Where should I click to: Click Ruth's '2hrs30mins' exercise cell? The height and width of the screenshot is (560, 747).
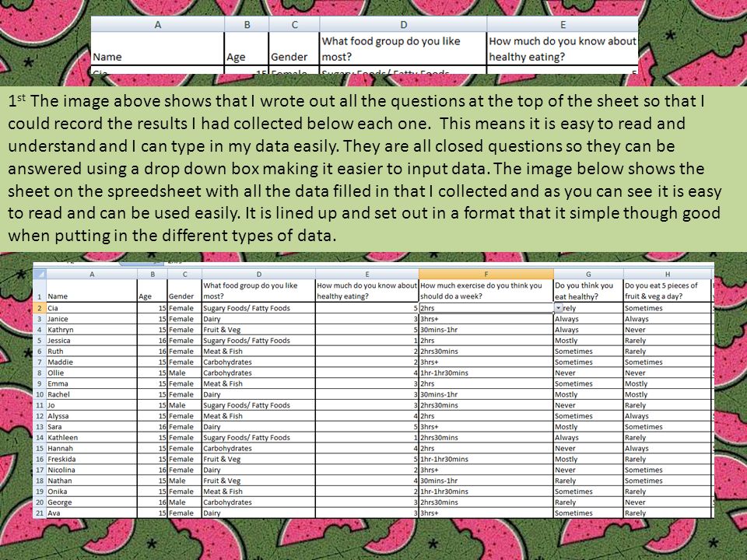[x=486, y=352]
